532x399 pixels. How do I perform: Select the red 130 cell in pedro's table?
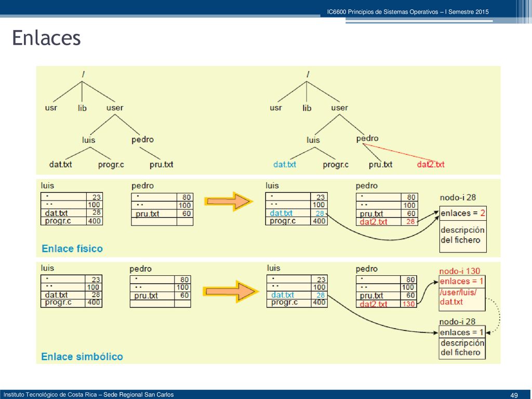tap(408, 304)
